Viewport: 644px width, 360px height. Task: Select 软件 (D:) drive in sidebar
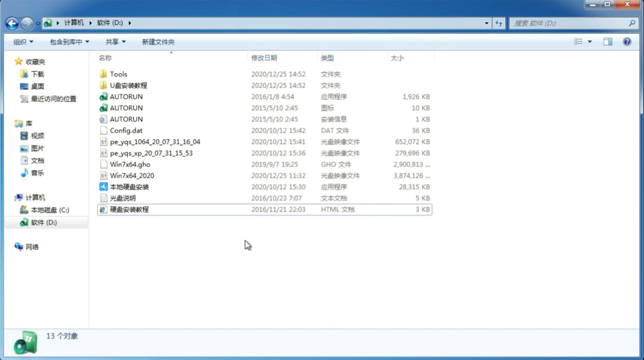44,222
